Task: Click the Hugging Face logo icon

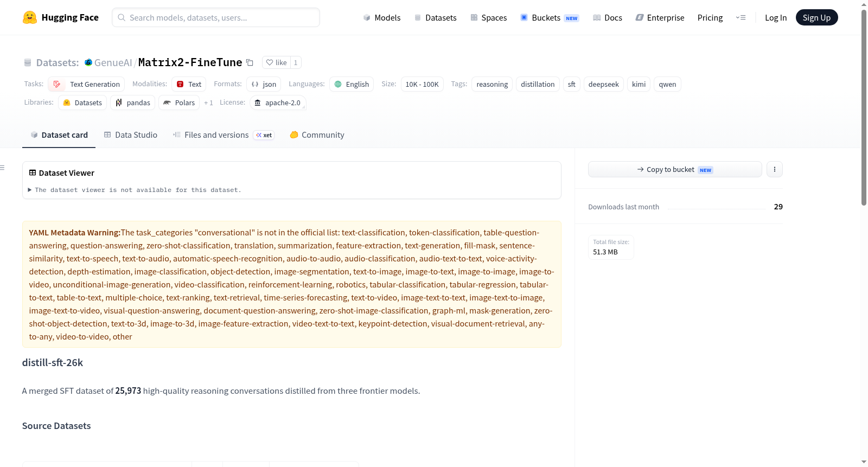Action: 30,17
